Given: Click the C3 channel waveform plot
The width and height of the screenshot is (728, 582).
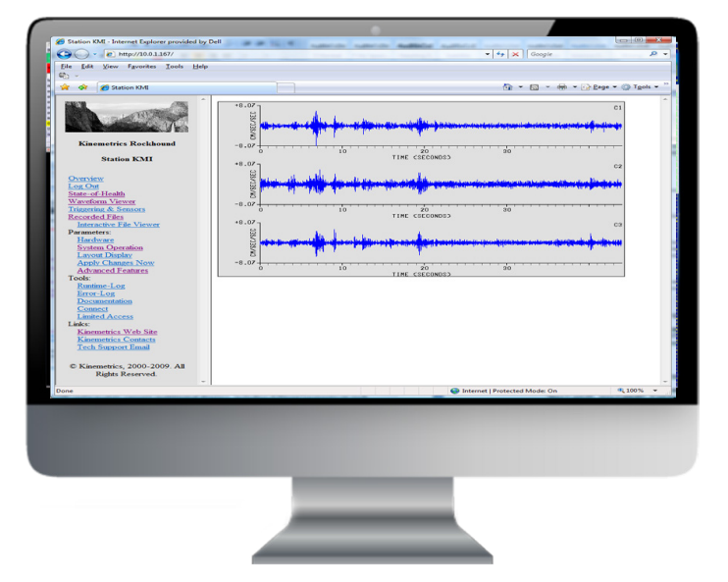Looking at the screenshot, I should (x=442, y=242).
